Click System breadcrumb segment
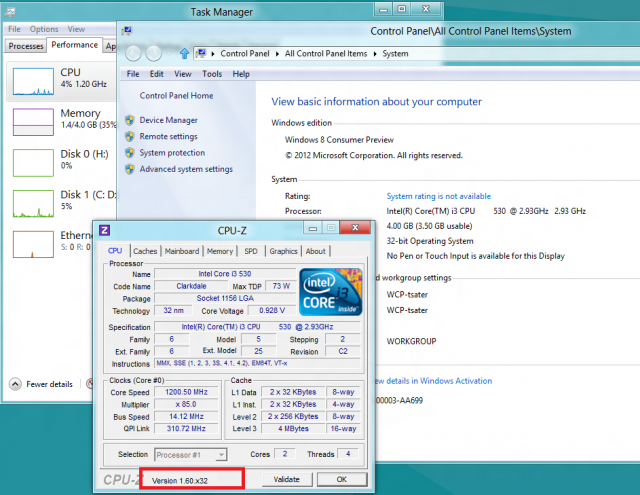The height and width of the screenshot is (495, 640). (x=395, y=53)
